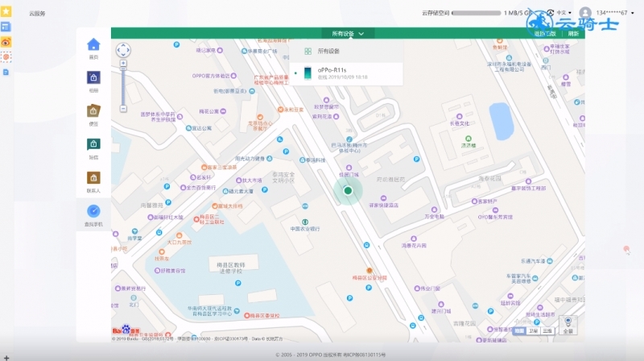Open the 短信 messages icon in sidebar
The height and width of the screenshot is (361, 644).
point(93,144)
